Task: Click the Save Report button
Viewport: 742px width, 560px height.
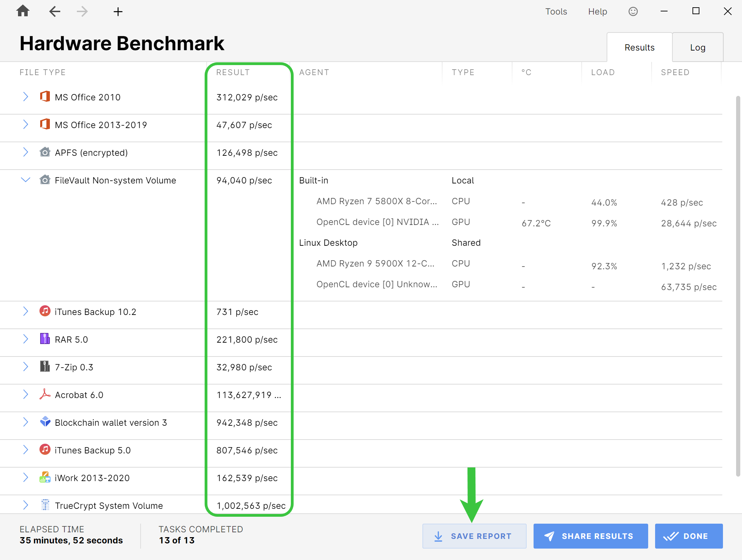Action: pos(474,536)
